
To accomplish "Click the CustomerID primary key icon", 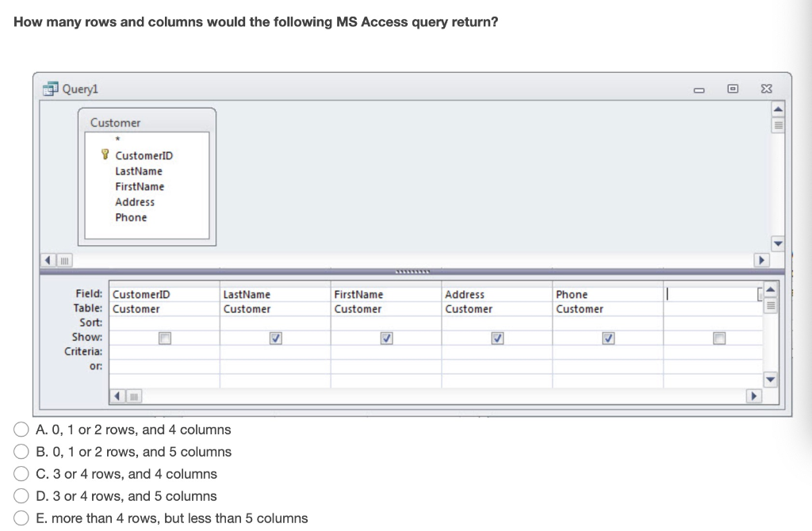I will tap(105, 155).
